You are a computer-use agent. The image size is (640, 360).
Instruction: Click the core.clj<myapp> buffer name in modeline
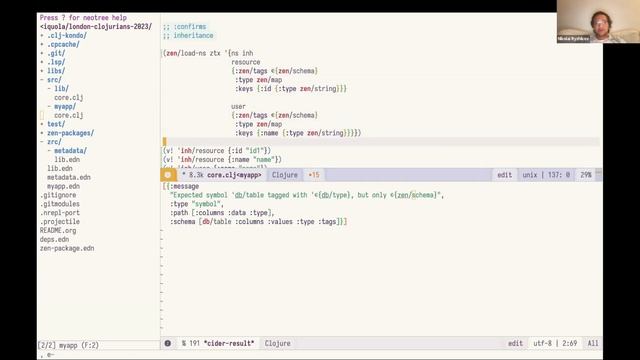coord(234,175)
